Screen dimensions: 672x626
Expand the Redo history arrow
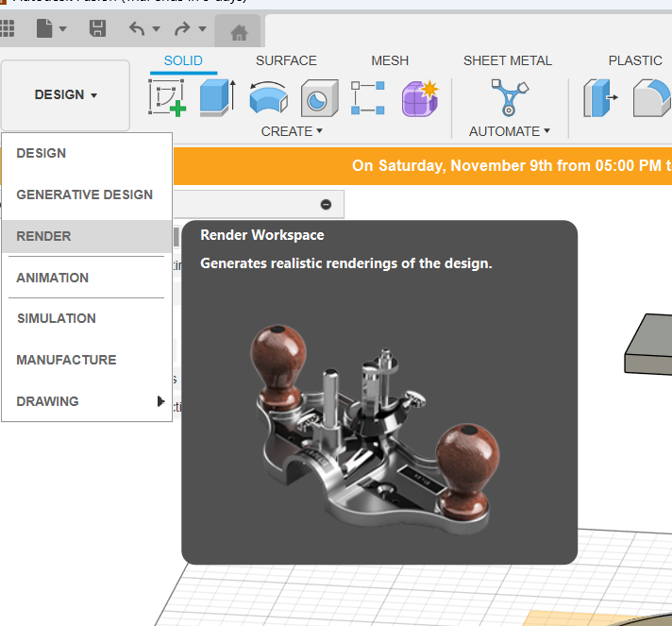(x=202, y=29)
